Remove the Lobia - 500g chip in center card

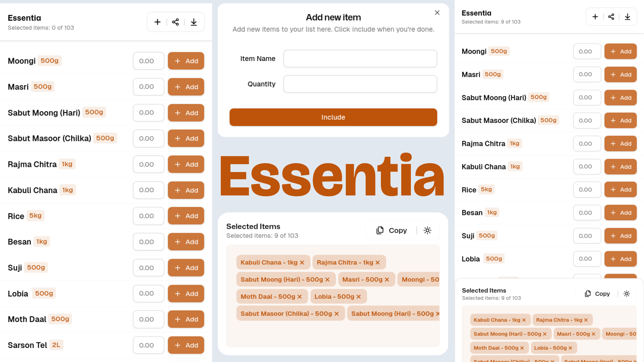[359, 297]
